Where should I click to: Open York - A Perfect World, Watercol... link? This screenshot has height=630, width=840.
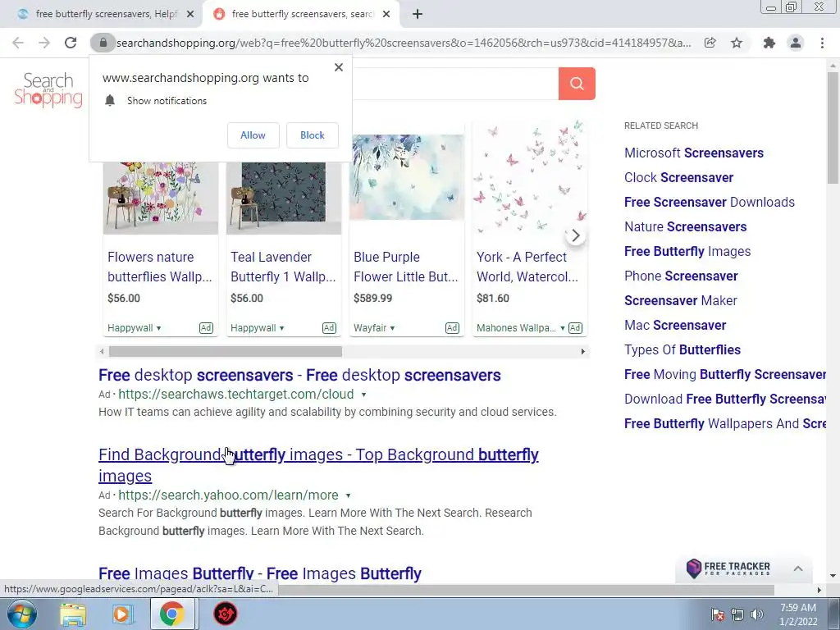[527, 267]
